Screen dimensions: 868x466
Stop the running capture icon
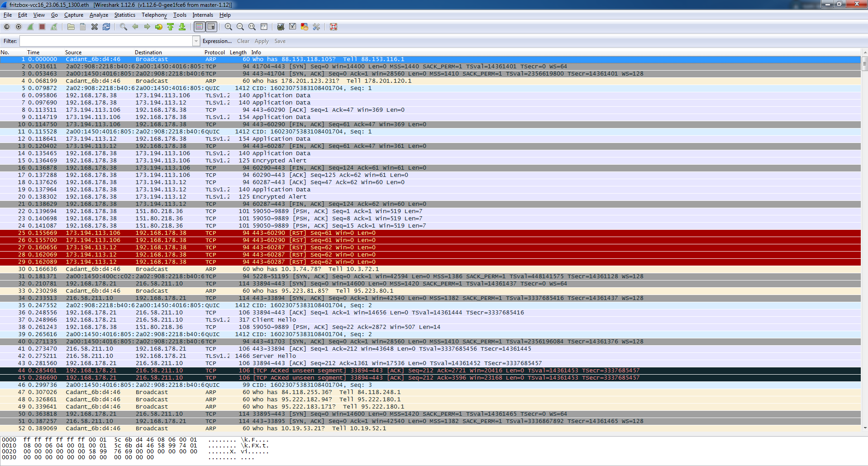42,27
